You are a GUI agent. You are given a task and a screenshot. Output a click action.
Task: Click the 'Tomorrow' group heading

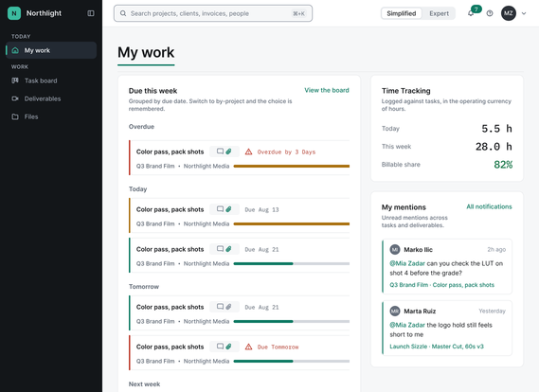tap(144, 287)
